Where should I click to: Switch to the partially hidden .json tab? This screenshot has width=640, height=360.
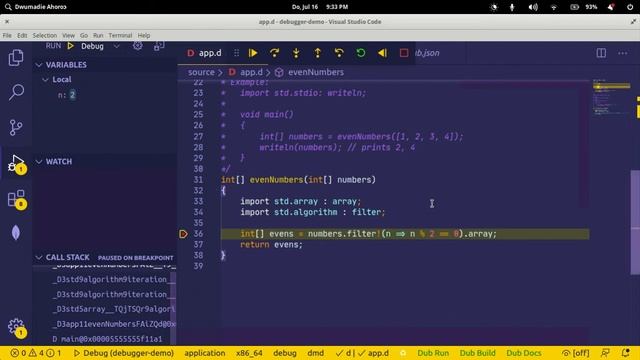(427, 53)
